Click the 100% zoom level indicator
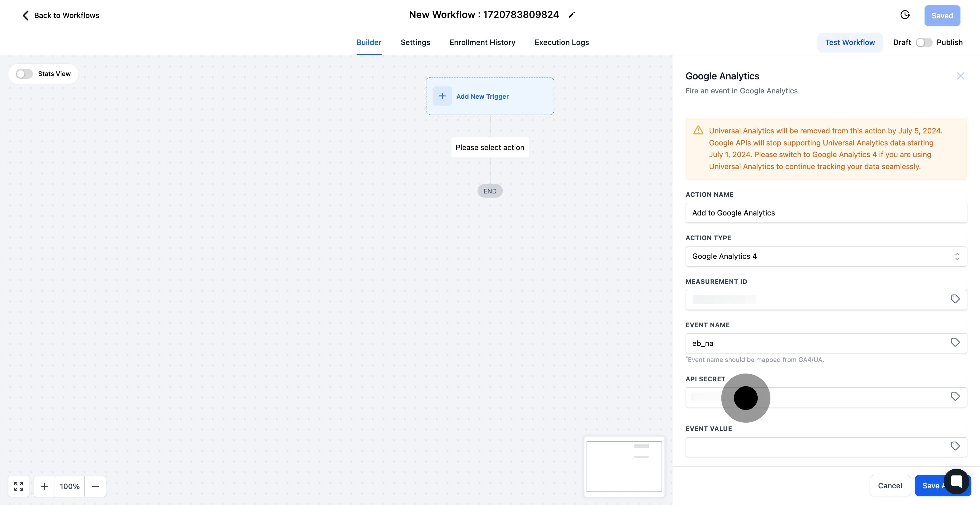 [70, 486]
